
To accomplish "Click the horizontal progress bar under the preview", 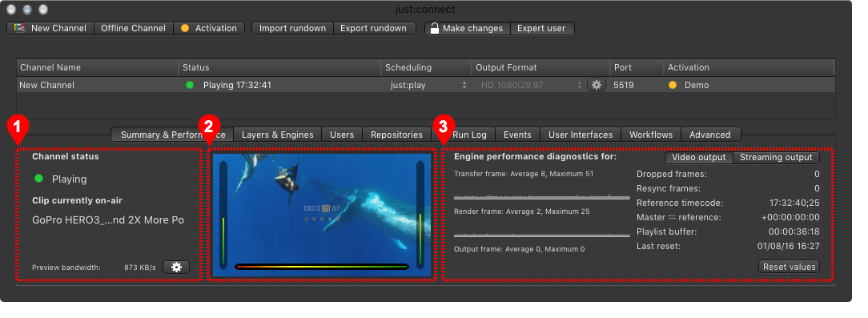I will 322,267.
